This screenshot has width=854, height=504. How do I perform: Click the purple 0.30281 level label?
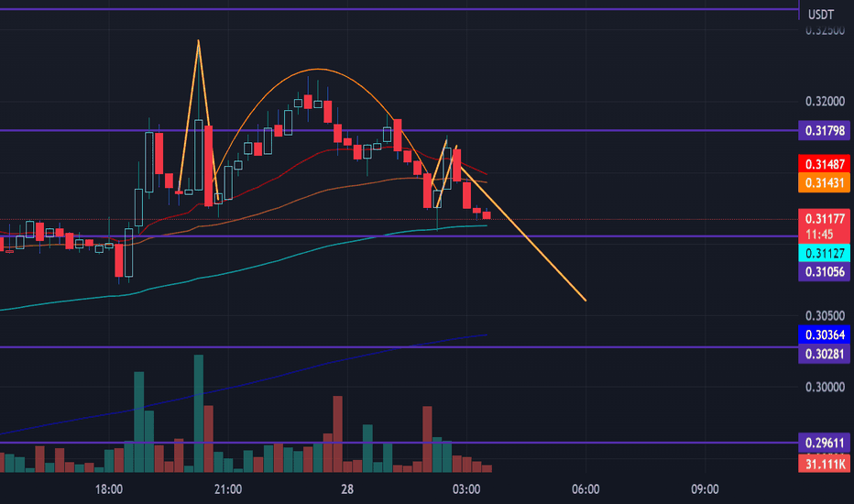click(x=824, y=354)
